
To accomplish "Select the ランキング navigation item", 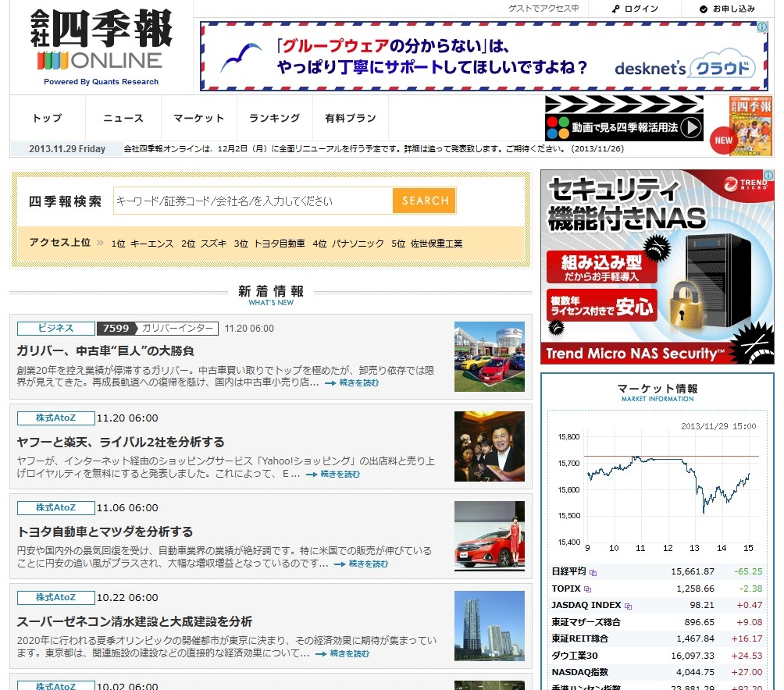I will (x=274, y=118).
